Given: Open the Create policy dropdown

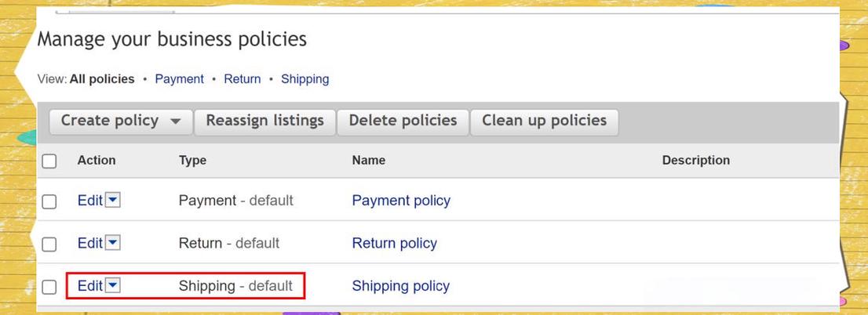Looking at the screenshot, I should point(121,121).
